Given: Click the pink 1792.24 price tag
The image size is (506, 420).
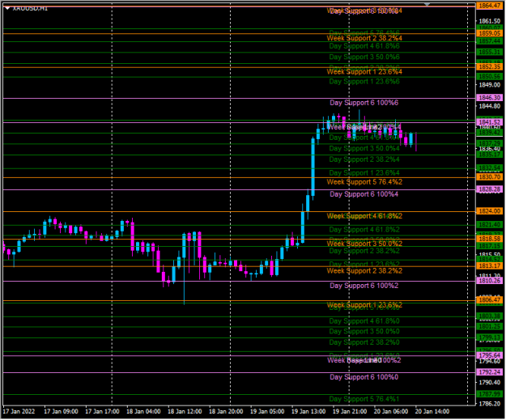Looking at the screenshot, I should (490, 372).
